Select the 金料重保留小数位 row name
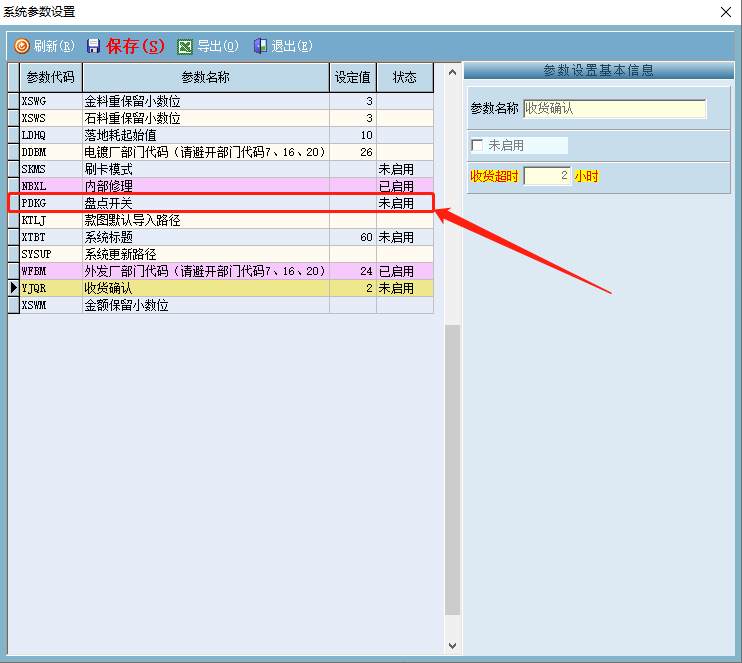742x663 pixels. pyautogui.click(x=206, y=101)
